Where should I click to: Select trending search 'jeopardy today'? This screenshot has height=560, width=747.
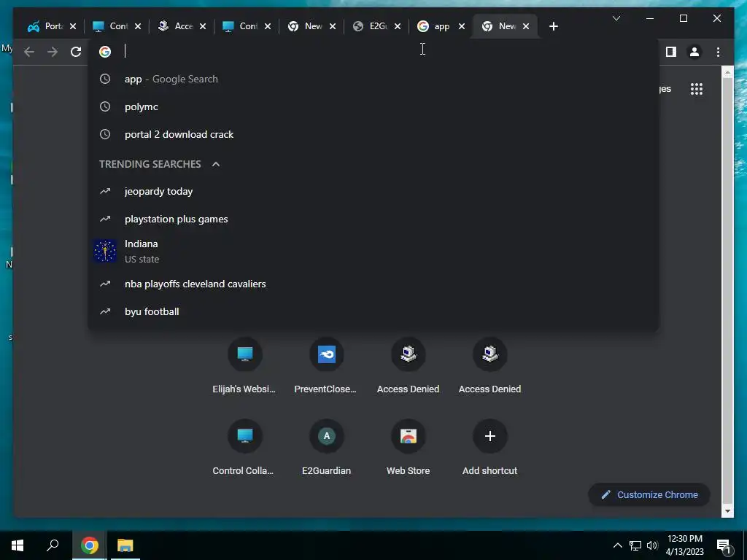(373, 192)
